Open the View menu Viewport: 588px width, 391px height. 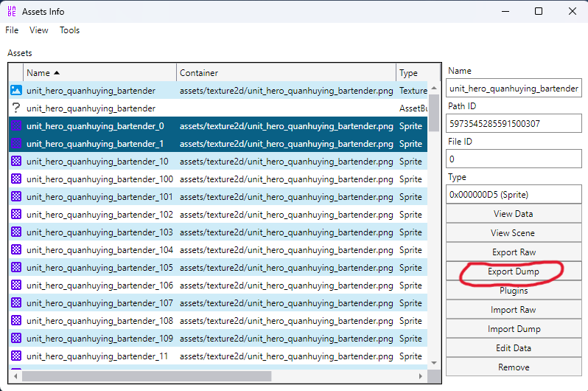[x=39, y=30]
